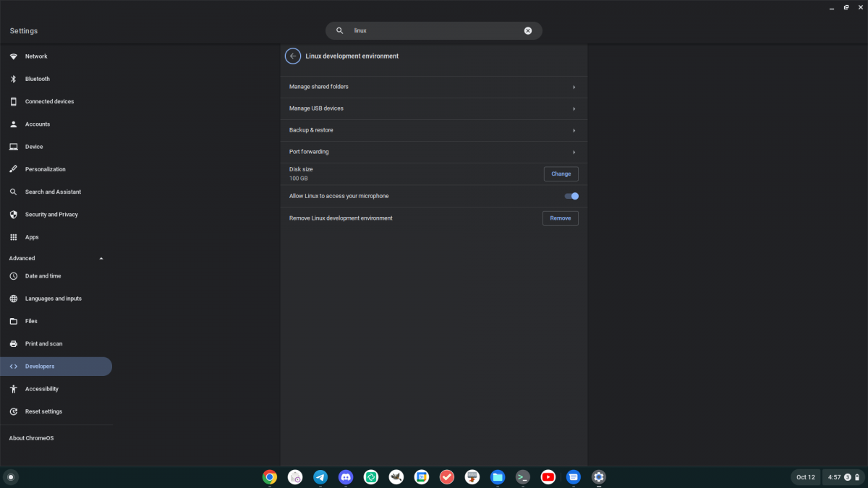The width and height of the screenshot is (868, 488).
Task: Open the Terminal from the shelf
Action: (x=523, y=477)
